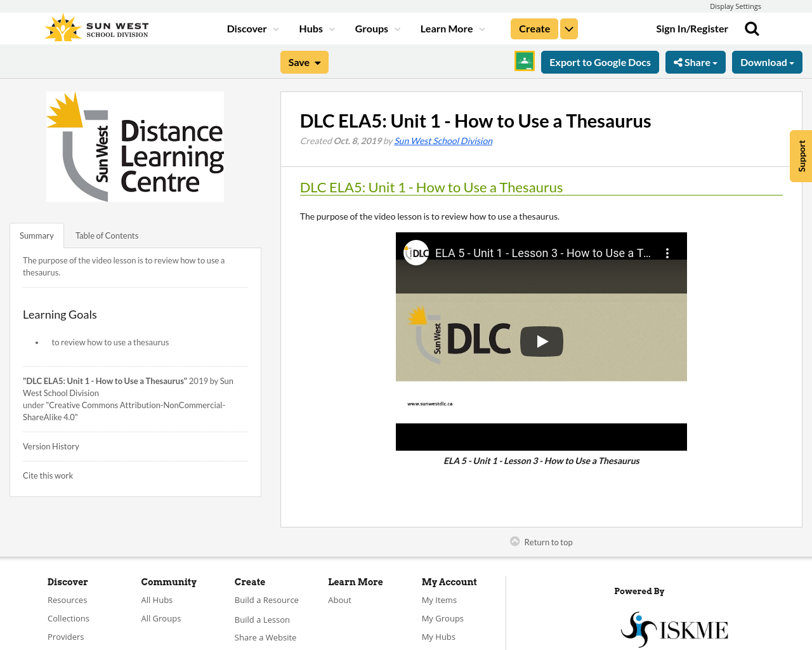
Task: Click the Distance Learning Centre logo image
Action: click(135, 146)
